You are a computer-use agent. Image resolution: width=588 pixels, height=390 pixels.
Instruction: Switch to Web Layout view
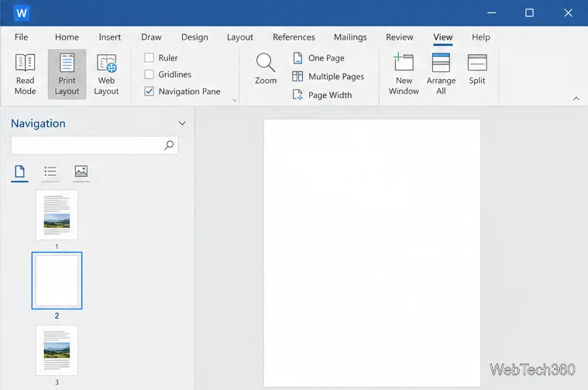click(106, 74)
